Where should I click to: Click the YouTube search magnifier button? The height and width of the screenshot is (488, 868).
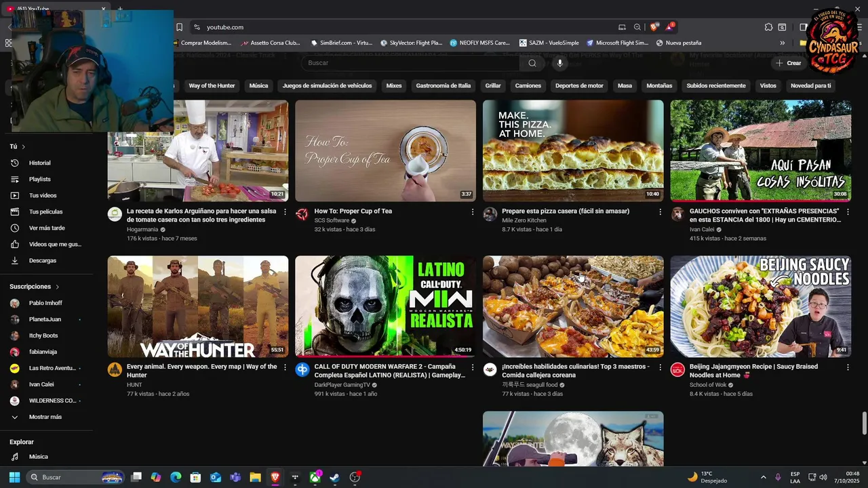point(532,63)
